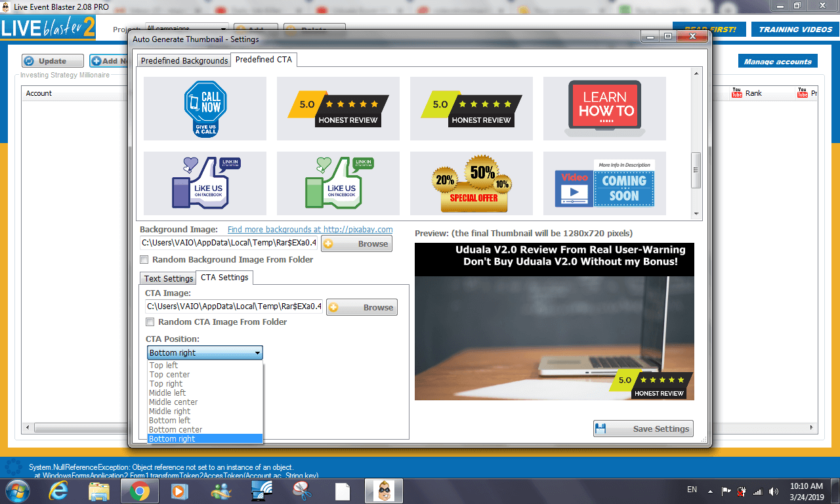
Task: Switch to Live Event Blaster taskbar icon
Action: point(383,491)
